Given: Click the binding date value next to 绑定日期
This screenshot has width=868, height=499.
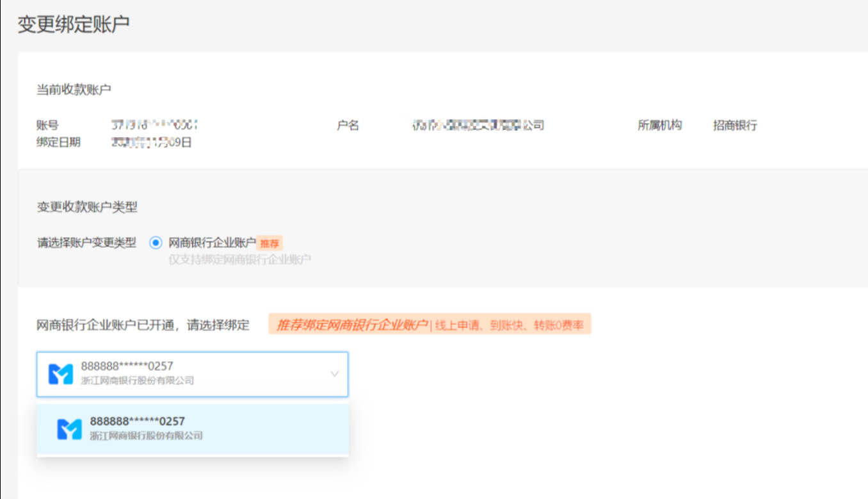Looking at the screenshot, I should coord(152,142).
